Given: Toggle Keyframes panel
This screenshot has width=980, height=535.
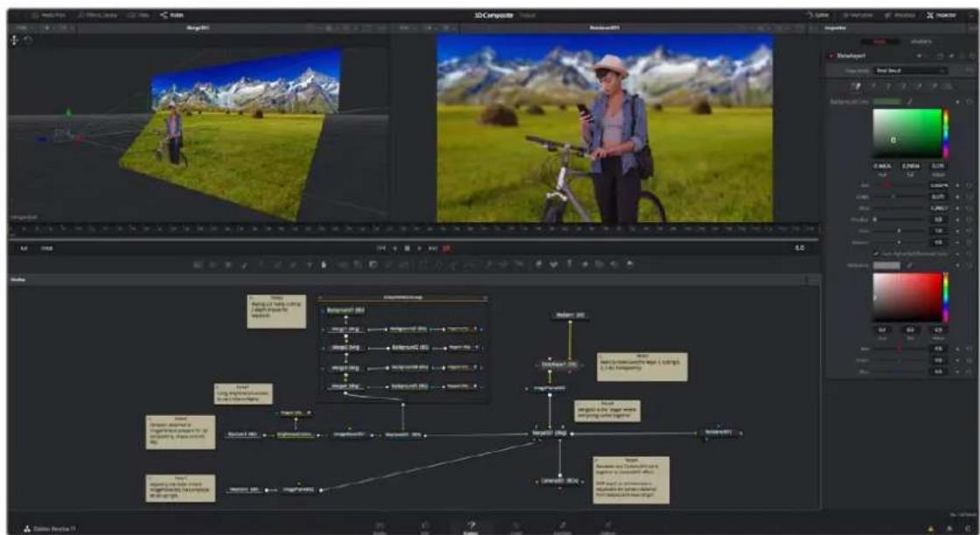Looking at the screenshot, I should click(858, 14).
